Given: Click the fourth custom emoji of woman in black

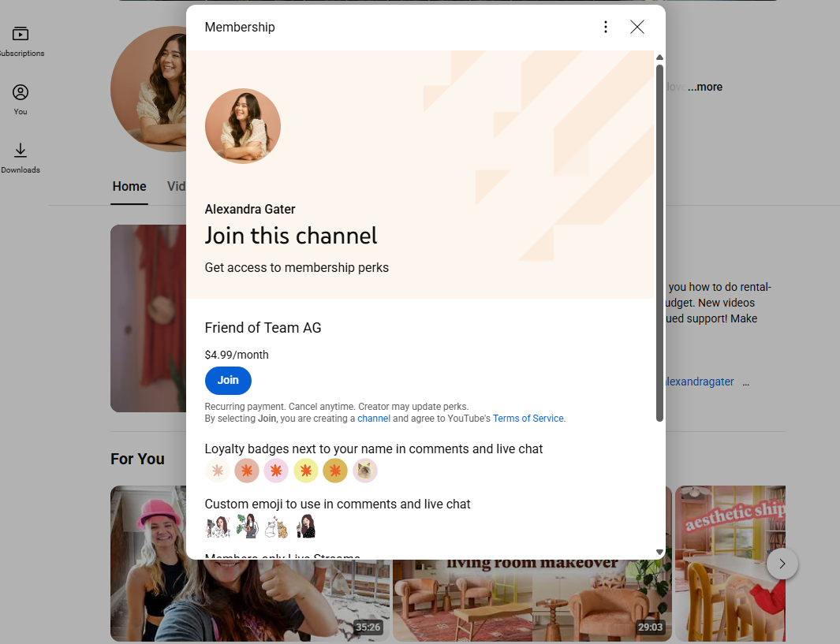Looking at the screenshot, I should point(306,527).
